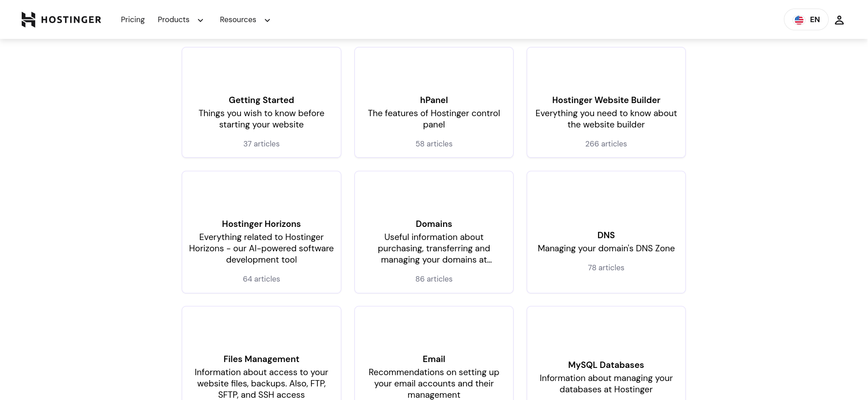868x400 pixels.
Task: Open the Email help category
Action: click(434, 353)
